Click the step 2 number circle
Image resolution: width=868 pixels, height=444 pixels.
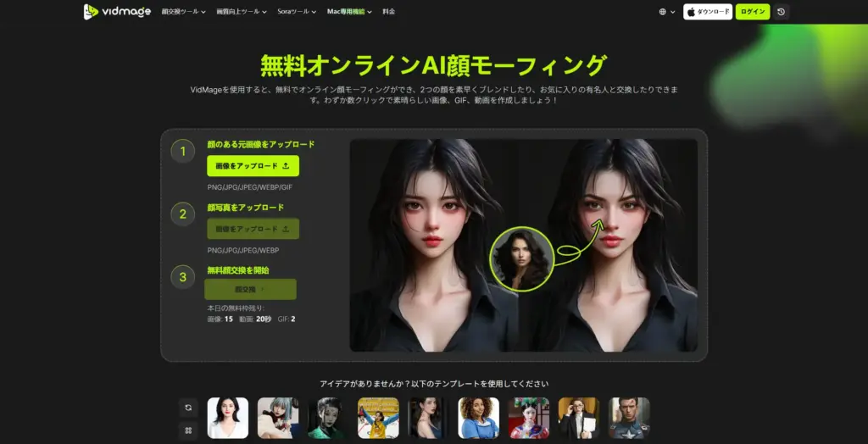182,214
